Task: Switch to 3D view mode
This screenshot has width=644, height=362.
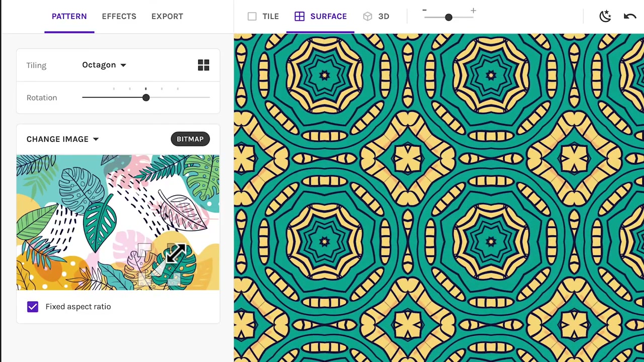Action: [383, 17]
